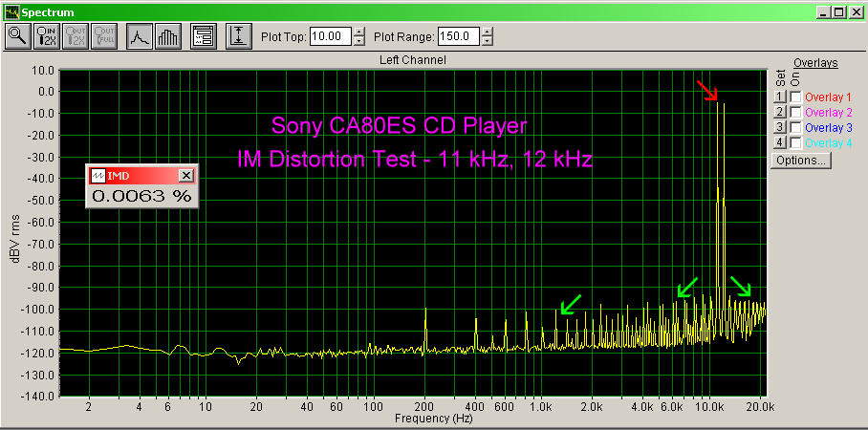Switch to bar graph display mode
868x430 pixels.
(x=167, y=36)
